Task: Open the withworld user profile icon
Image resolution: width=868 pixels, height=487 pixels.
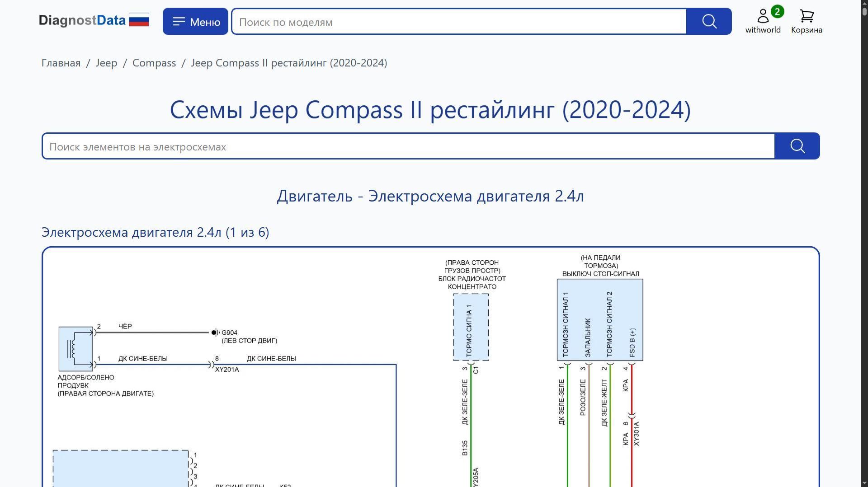Action: pyautogui.click(x=763, y=16)
